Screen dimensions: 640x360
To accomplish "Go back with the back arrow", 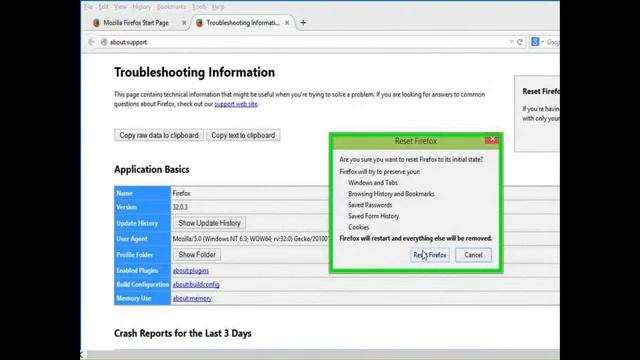I will pos(91,42).
